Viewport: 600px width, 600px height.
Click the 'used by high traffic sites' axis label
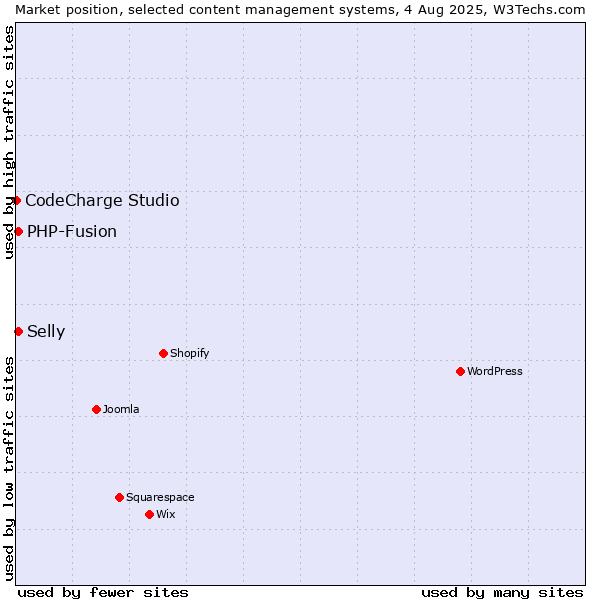pyautogui.click(x=8, y=142)
